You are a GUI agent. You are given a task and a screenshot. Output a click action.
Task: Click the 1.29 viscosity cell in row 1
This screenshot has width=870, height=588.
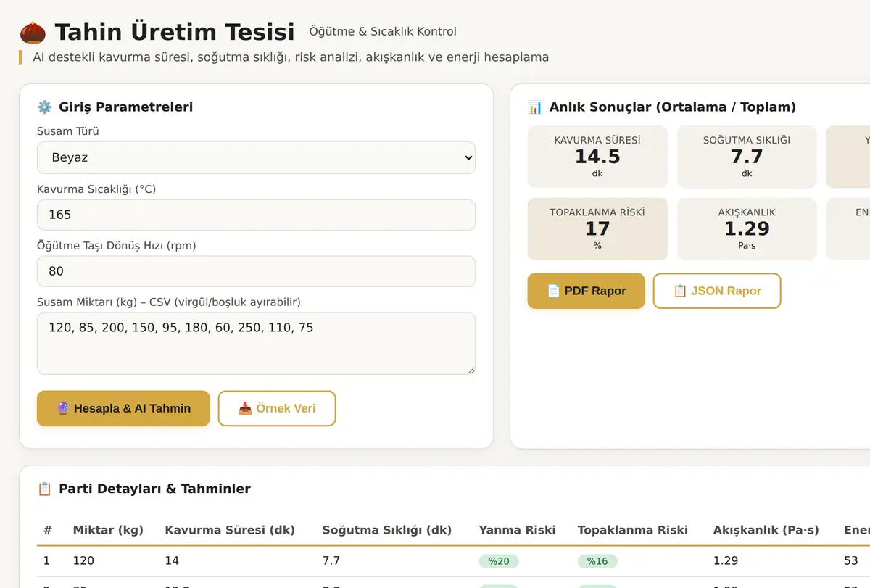point(725,560)
